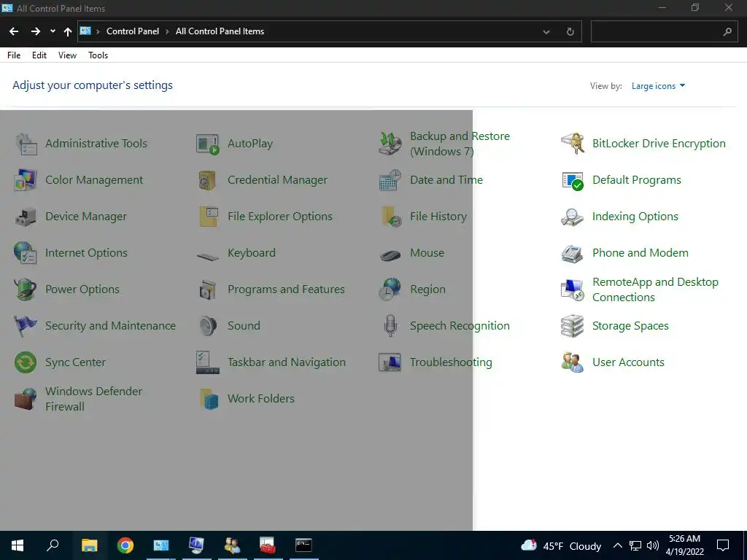Open the Internet Options icon

coord(26,253)
